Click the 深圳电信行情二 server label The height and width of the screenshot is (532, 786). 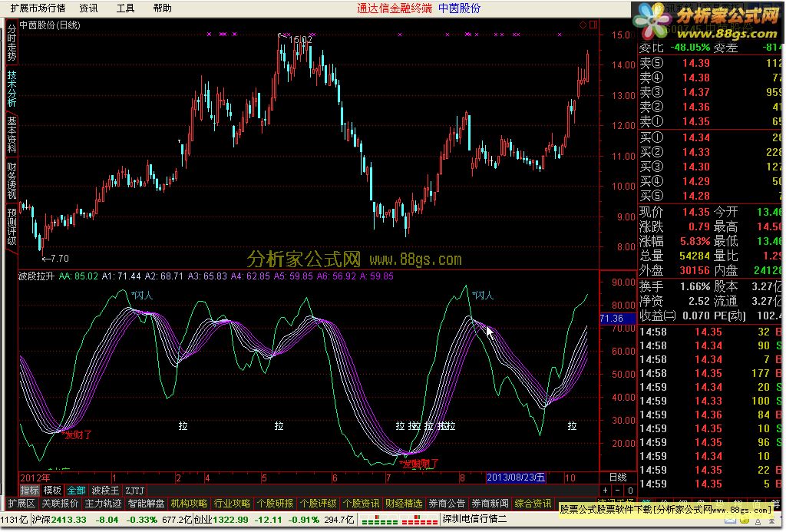pos(474,520)
